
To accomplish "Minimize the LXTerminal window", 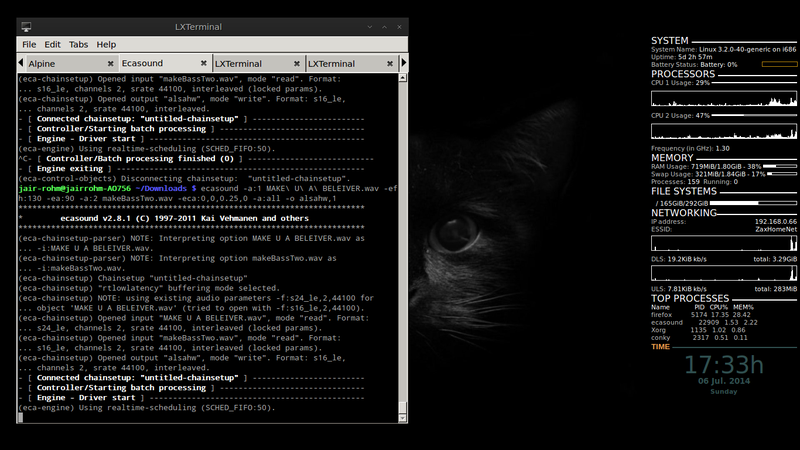I will coord(370,27).
